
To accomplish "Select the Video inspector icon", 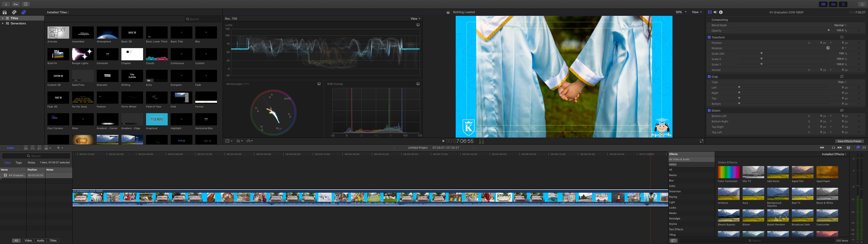I will click(710, 12).
